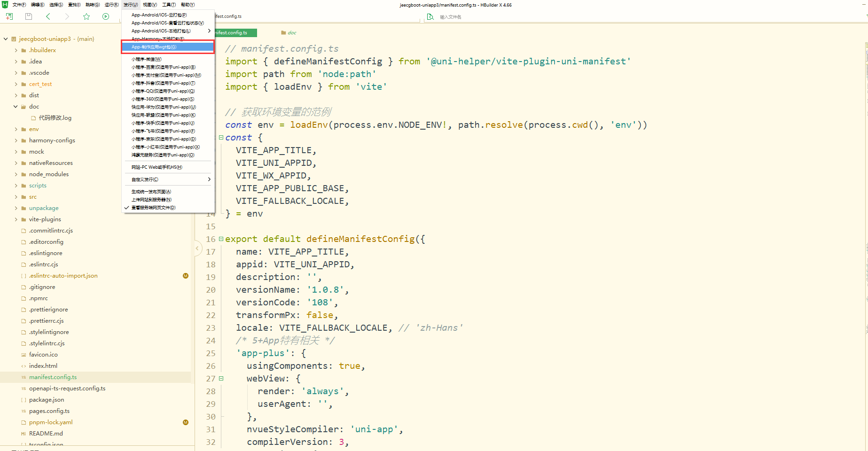
Task: Toggle checked item 查看服务端网页文件(D)
Action: (153, 208)
